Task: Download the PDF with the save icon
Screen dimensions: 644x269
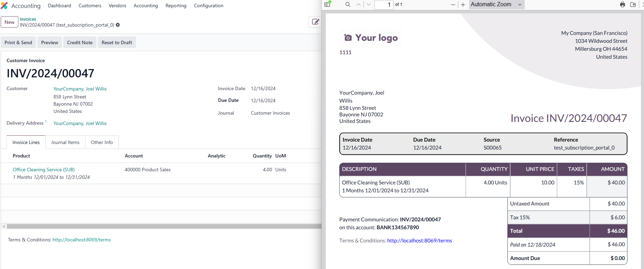Action: 633,4
